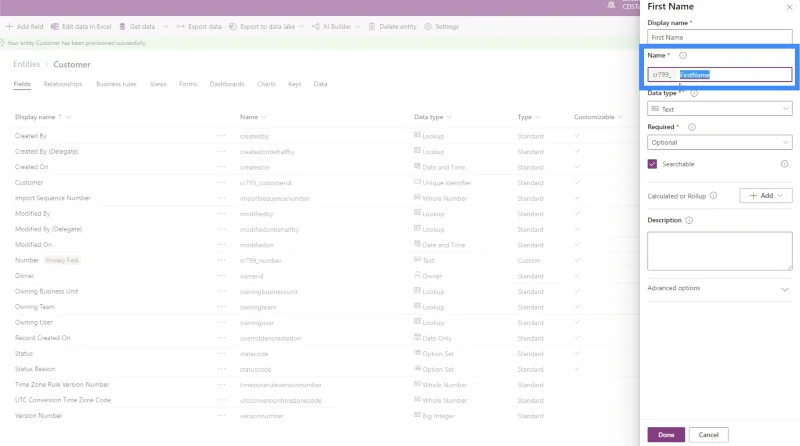Click the info icon next to Name

pyautogui.click(x=683, y=55)
